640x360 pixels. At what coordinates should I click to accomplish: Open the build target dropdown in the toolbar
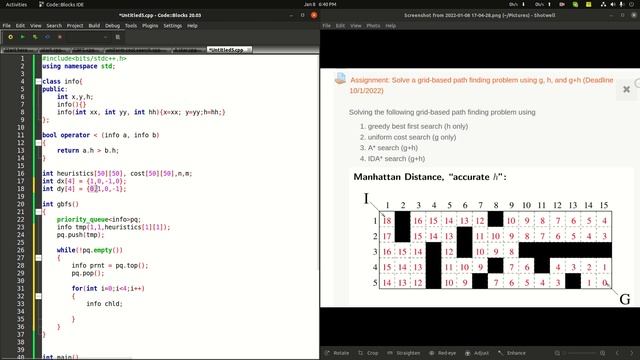pyautogui.click(x=88, y=37)
